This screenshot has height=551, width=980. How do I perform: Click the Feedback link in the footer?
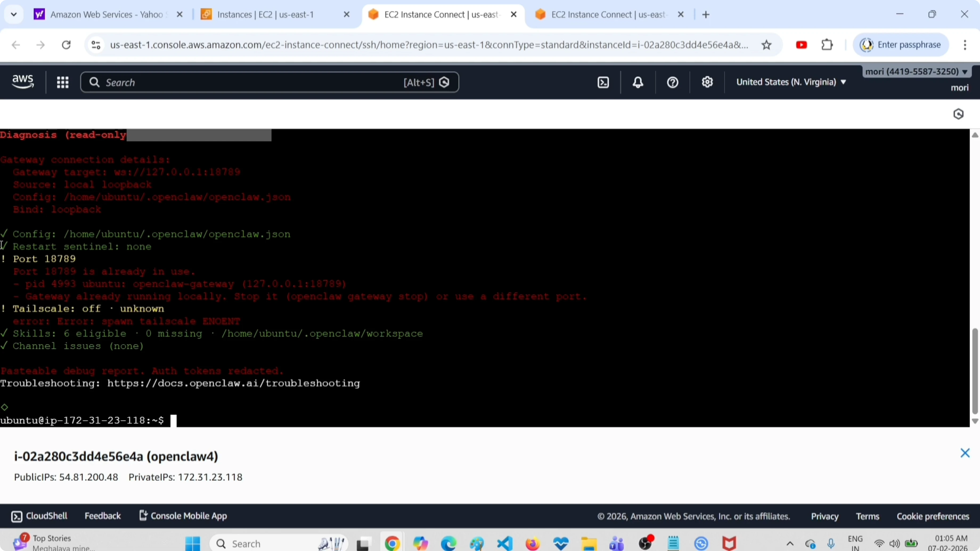point(103,516)
